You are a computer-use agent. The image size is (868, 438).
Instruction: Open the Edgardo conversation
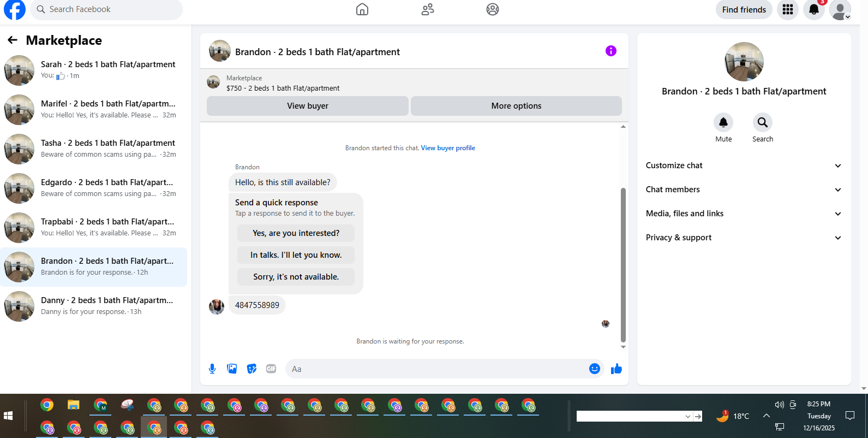(x=93, y=188)
